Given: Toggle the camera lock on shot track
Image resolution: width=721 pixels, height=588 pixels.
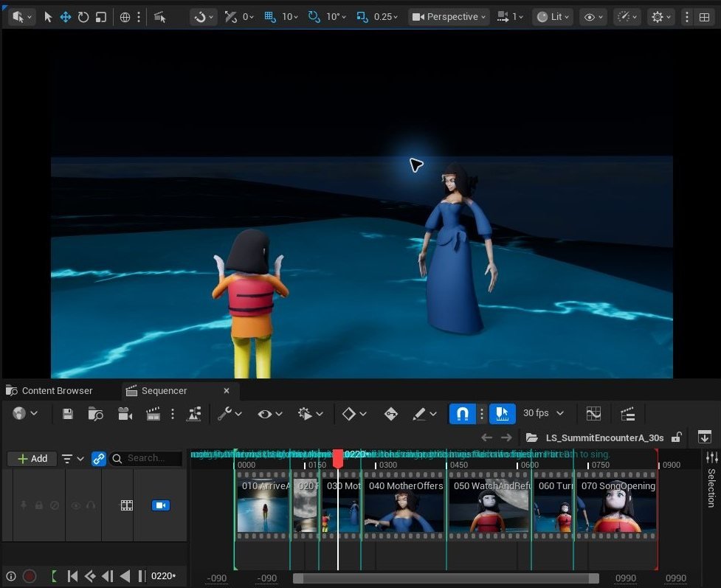Looking at the screenshot, I should coord(160,505).
